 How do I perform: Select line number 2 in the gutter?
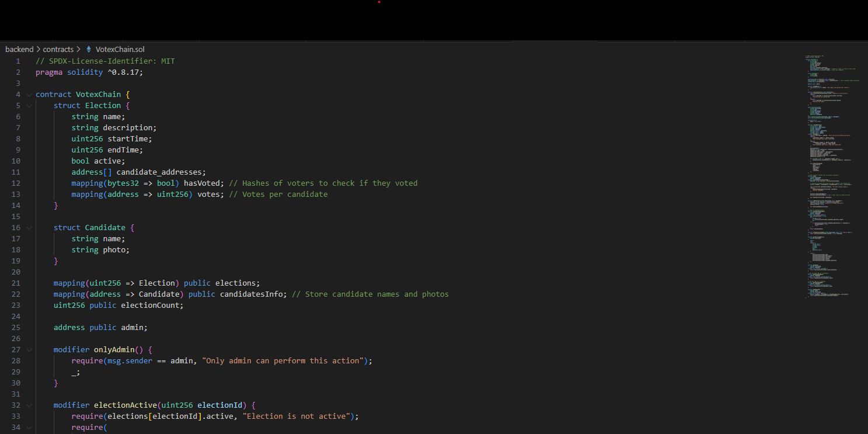(18, 72)
